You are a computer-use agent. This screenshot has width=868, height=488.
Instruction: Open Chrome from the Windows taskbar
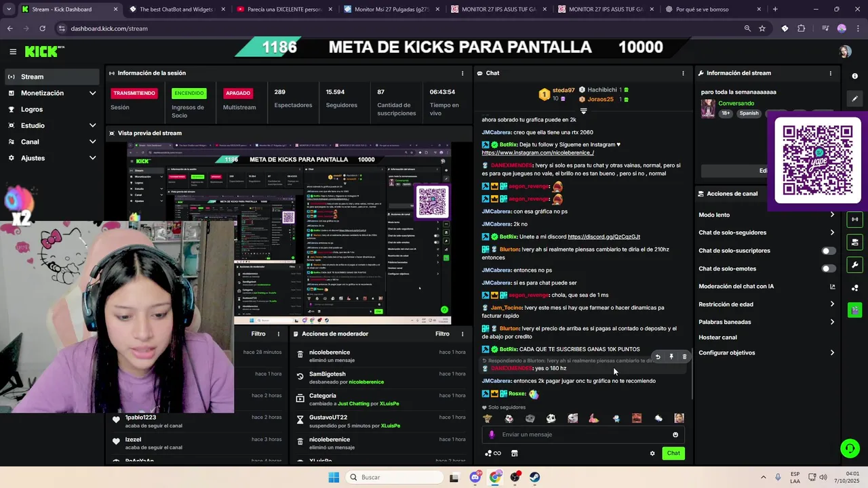[495, 477]
